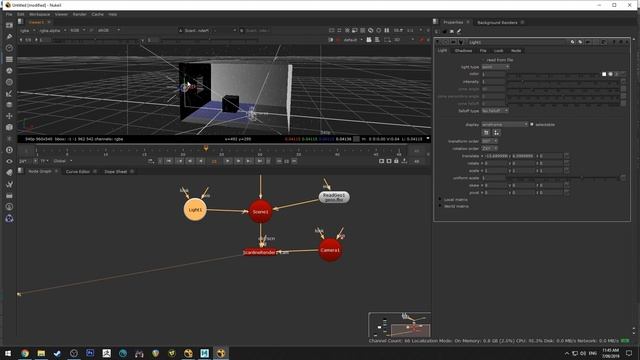The image size is (640, 360).
Task: Open Chrome from the taskbar
Action: (x=25, y=353)
